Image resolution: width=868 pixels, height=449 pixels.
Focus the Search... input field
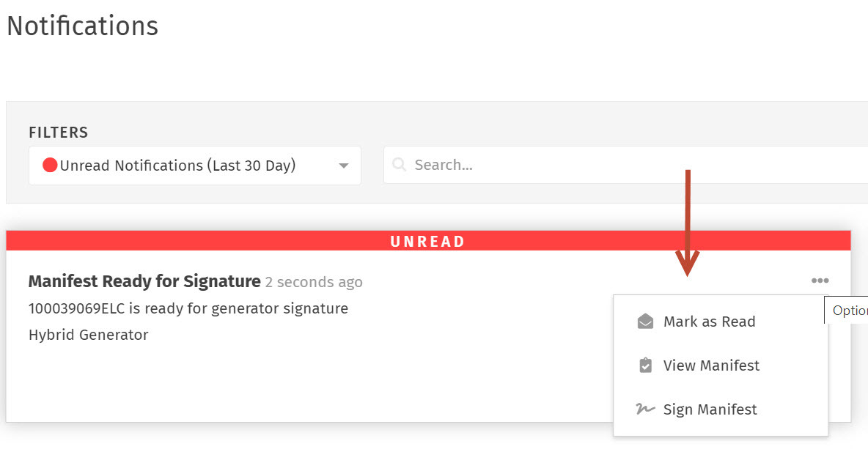pyautogui.click(x=625, y=165)
